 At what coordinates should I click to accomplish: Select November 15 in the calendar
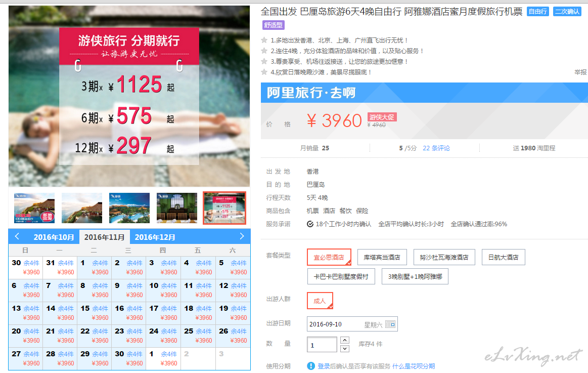point(94,313)
